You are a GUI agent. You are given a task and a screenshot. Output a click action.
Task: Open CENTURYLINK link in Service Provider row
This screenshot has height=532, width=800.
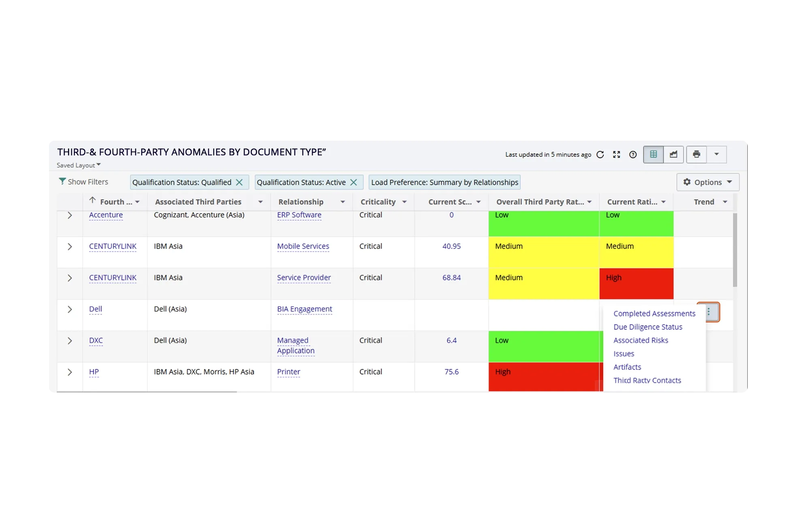pos(113,278)
